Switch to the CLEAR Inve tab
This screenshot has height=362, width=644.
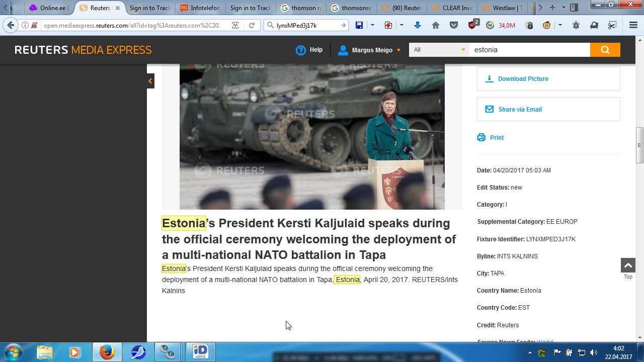(x=452, y=8)
